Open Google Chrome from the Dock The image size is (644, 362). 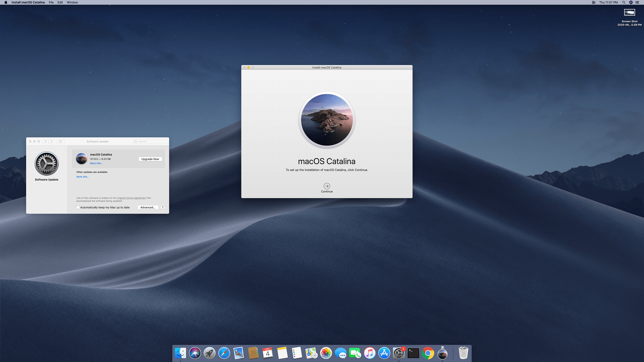pos(428,353)
